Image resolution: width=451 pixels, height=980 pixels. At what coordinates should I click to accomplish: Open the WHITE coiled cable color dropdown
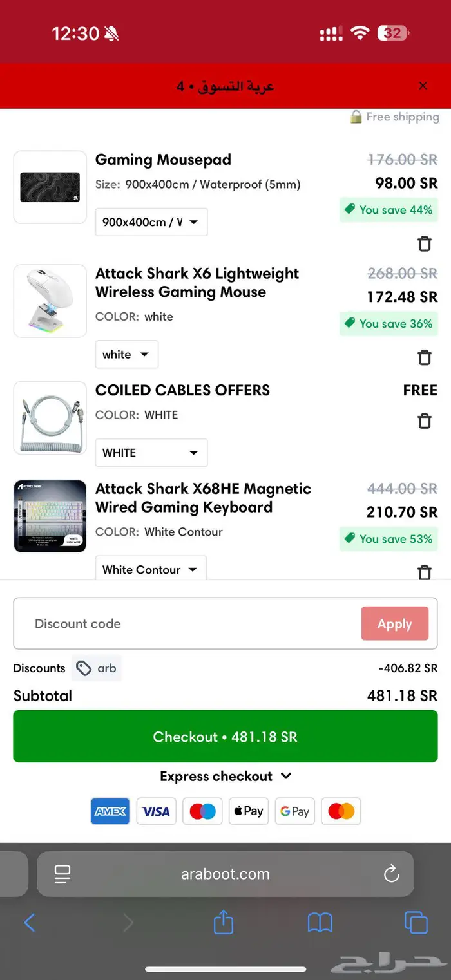[151, 453]
